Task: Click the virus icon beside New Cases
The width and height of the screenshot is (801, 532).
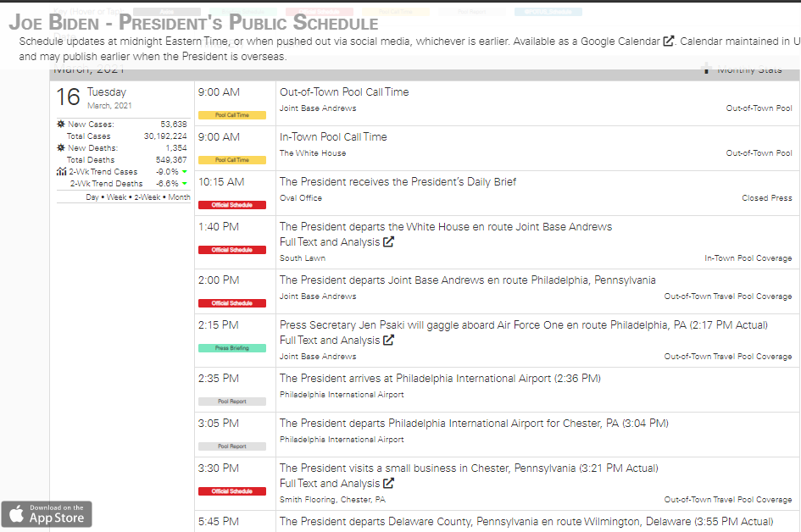Action: (61, 124)
